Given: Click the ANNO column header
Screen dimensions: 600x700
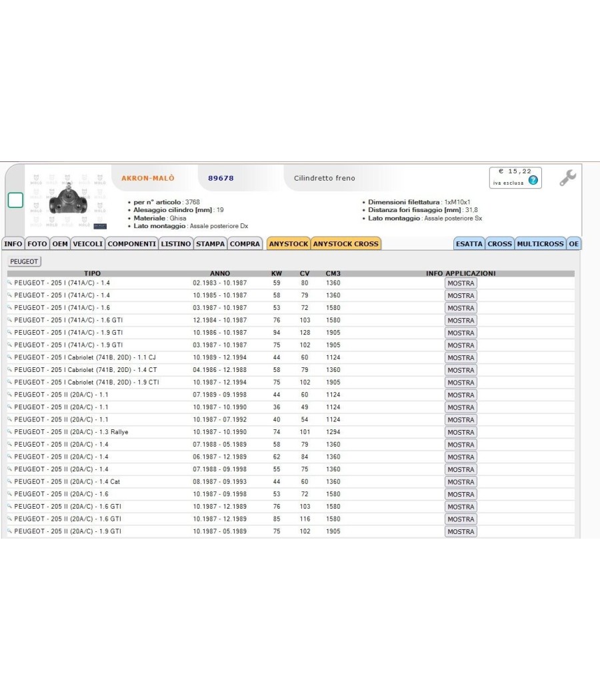Looking at the screenshot, I should [x=220, y=273].
